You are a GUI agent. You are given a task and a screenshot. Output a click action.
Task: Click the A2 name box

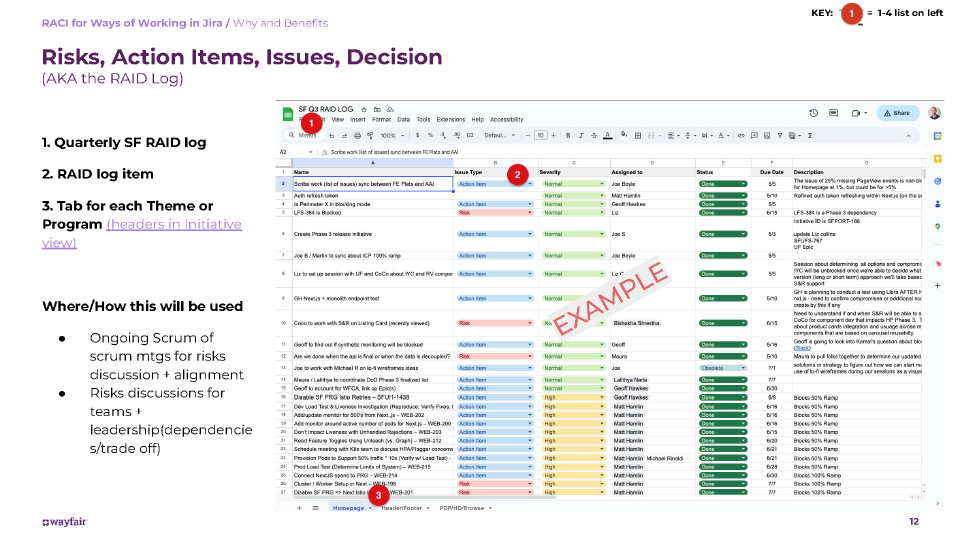296,152
